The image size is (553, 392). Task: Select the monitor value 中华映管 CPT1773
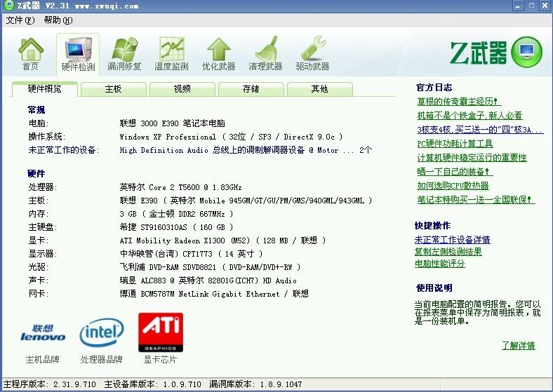(x=191, y=254)
